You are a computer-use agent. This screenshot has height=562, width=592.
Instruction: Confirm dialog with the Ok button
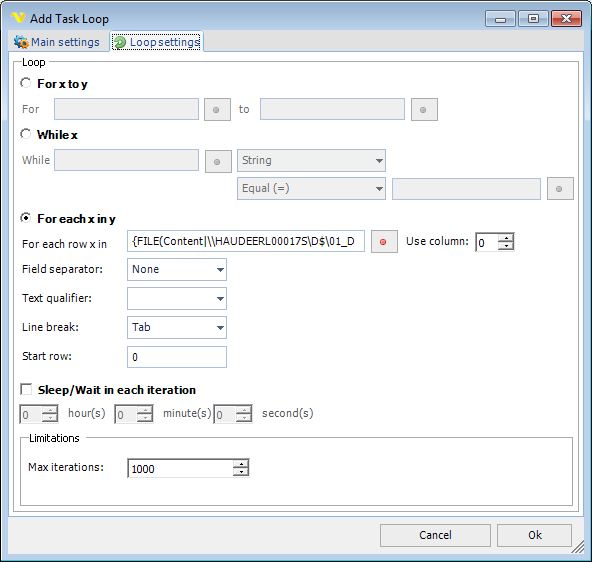[534, 535]
